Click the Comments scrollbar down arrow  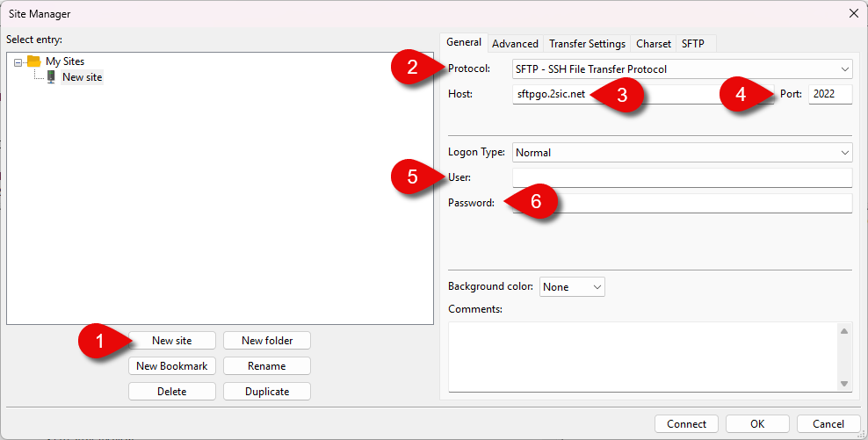click(x=844, y=384)
